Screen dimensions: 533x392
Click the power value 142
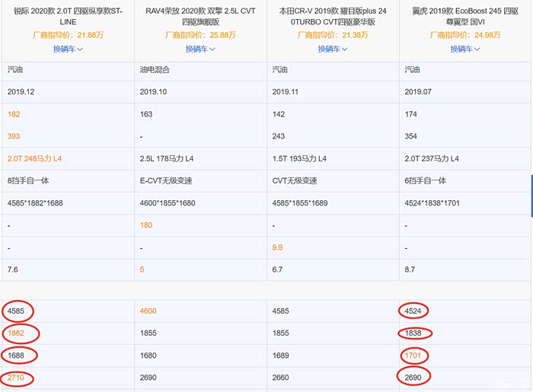point(279,114)
